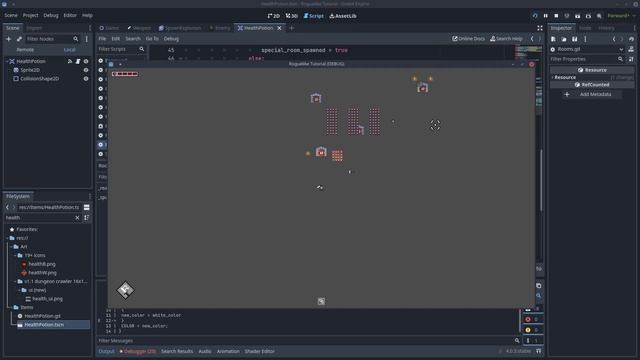The height and width of the screenshot is (360, 640).
Task: Select health_ui.png file
Action: click(47, 299)
